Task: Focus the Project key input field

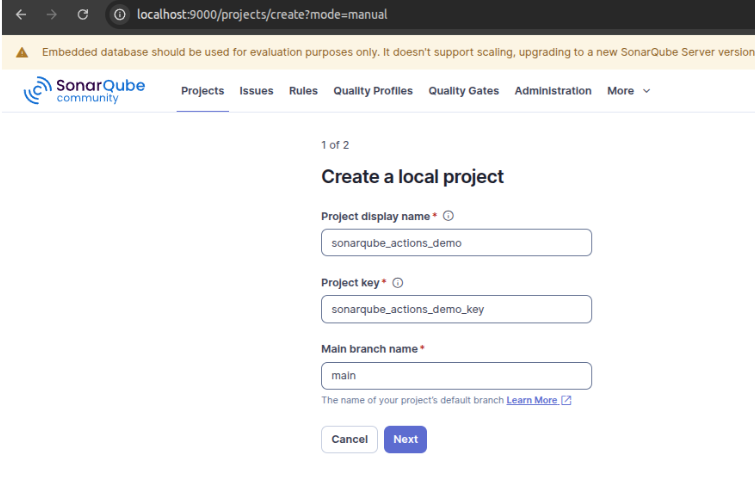Action: click(456, 309)
